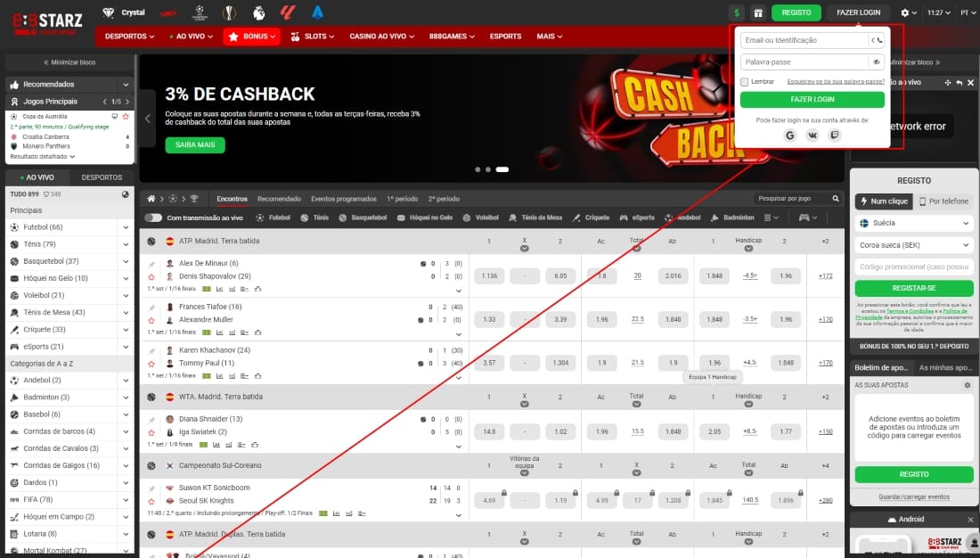980x558 pixels.
Task: Favorite star for Alexandre Muller match
Action: 151,320
